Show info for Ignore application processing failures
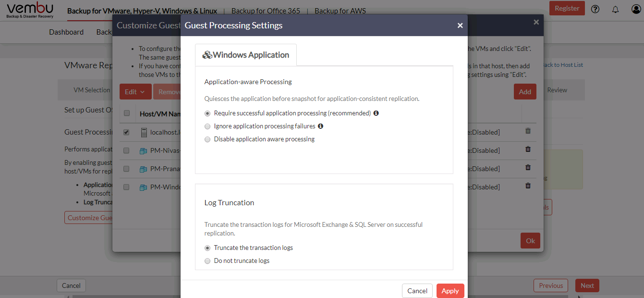The height and width of the screenshot is (298, 644). [320, 126]
